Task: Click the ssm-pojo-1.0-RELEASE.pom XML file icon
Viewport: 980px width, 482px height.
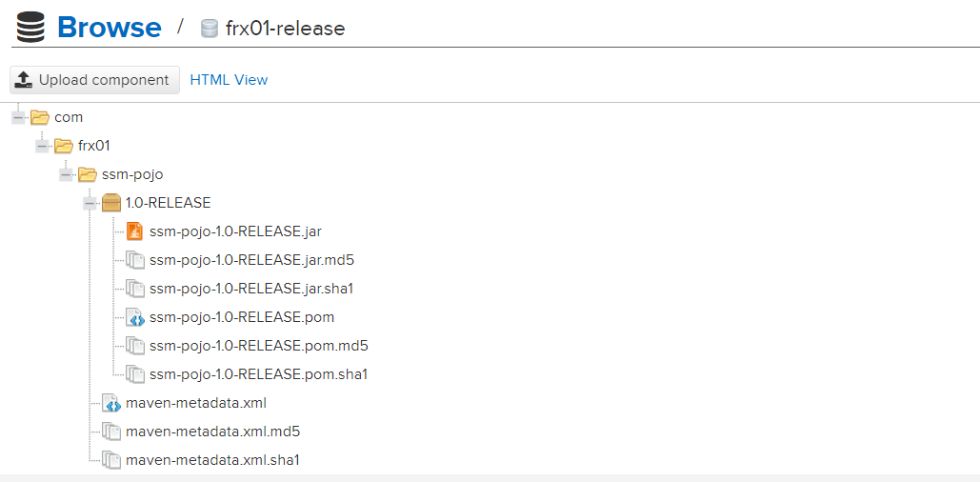Action: pos(135,317)
